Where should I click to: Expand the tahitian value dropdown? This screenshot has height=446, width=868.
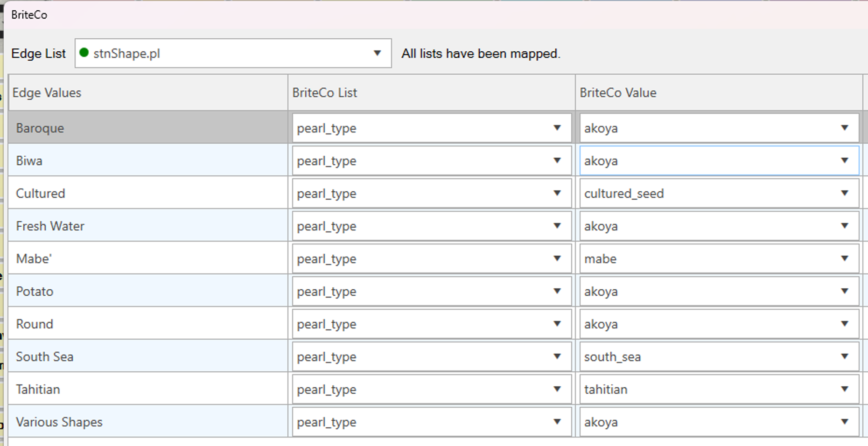(844, 389)
